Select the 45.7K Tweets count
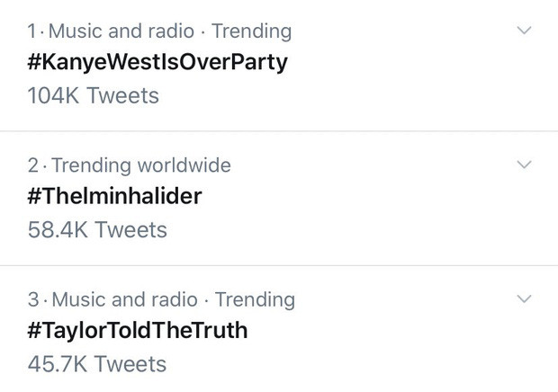The width and height of the screenshot is (558, 392). (97, 363)
